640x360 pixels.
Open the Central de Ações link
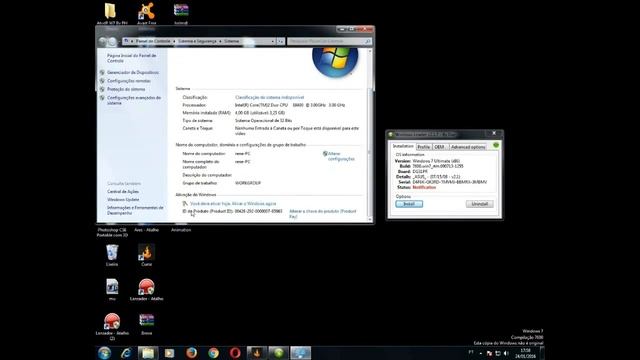pos(123,191)
